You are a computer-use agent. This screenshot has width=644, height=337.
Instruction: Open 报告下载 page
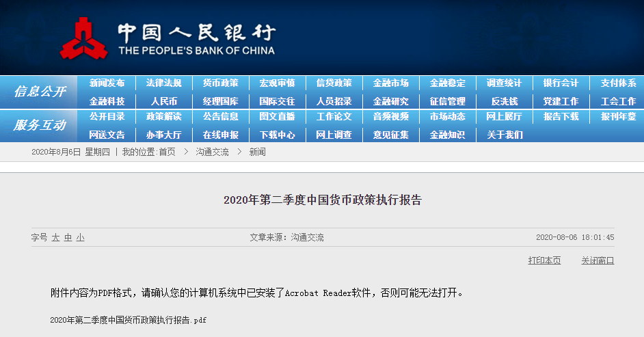(x=561, y=117)
